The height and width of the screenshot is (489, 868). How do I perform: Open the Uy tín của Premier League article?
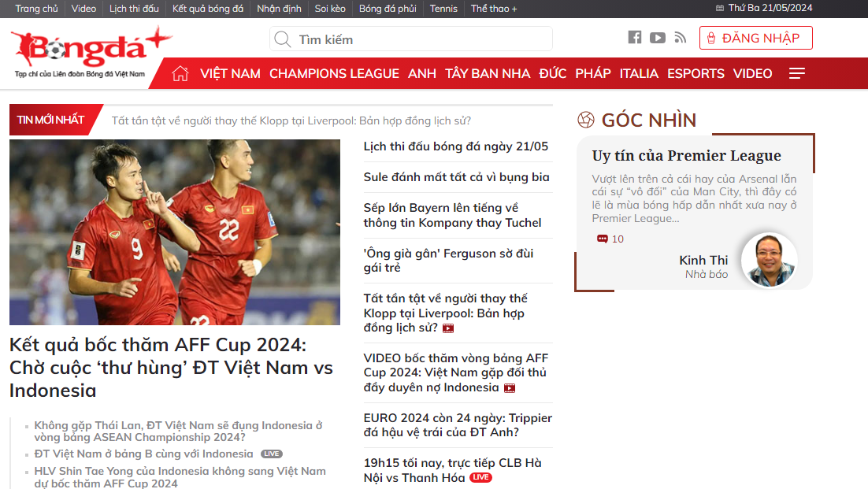686,155
